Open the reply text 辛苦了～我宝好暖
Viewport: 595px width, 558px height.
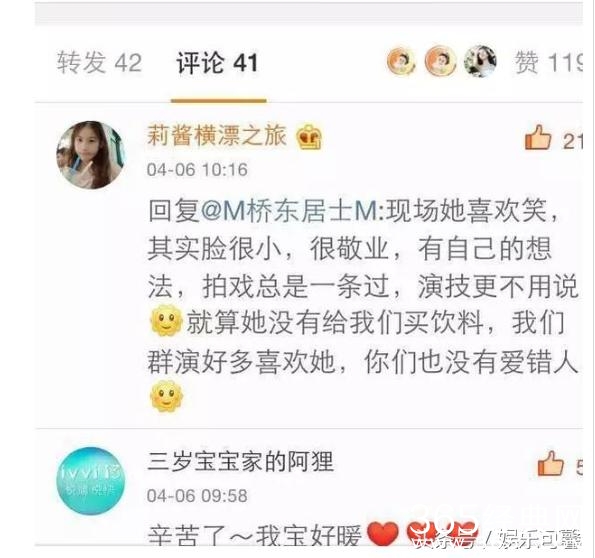coord(254,535)
